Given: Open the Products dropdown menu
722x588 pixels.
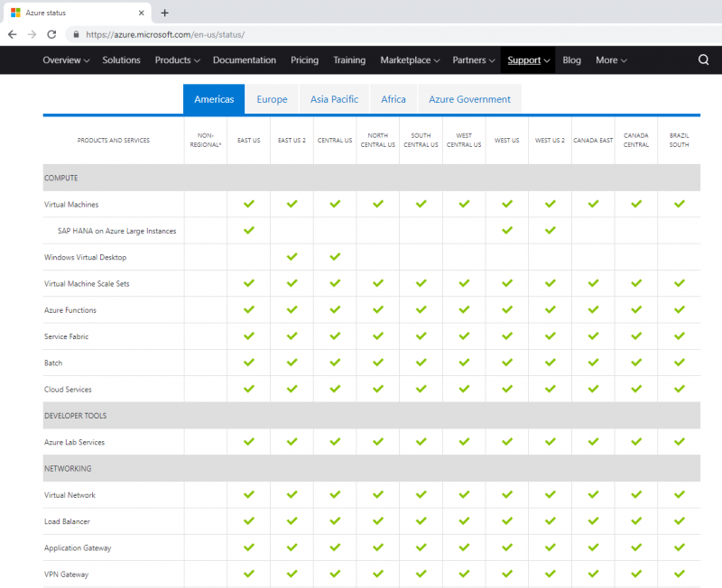Looking at the screenshot, I should coord(177,60).
